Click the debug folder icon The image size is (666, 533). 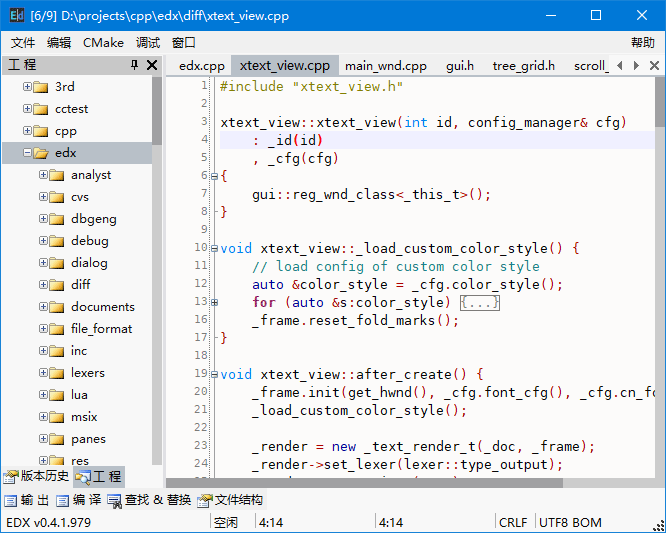[x=56, y=241]
